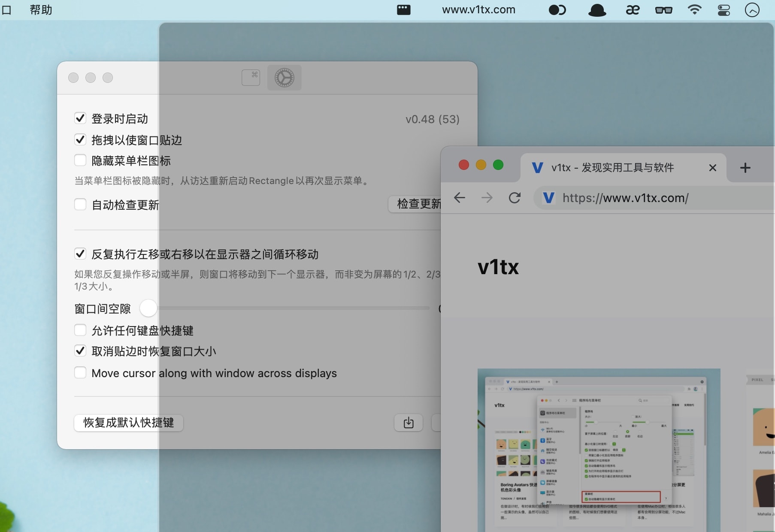Click the export settings download icon

408,423
